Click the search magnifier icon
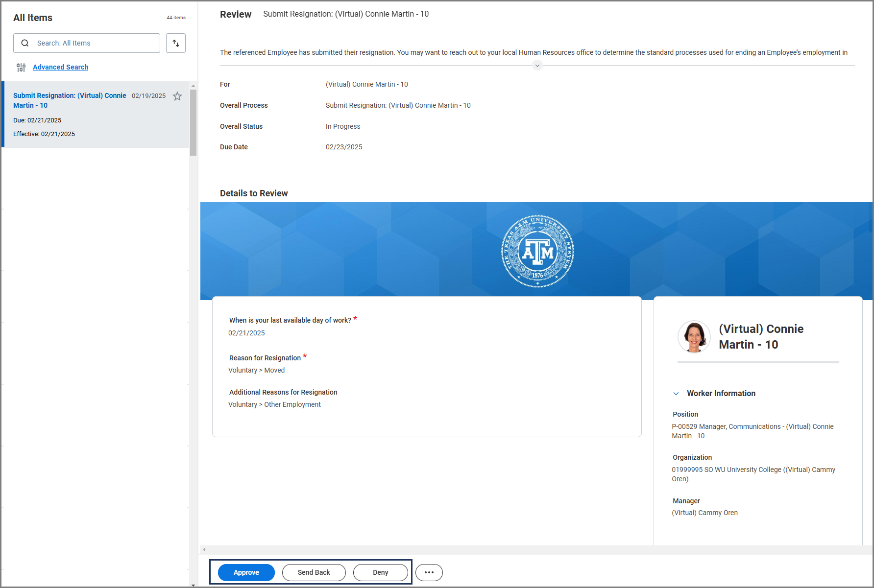 (25, 43)
